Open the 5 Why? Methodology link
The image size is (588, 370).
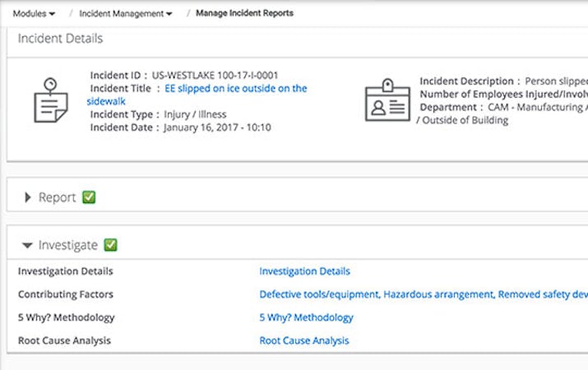[306, 317]
